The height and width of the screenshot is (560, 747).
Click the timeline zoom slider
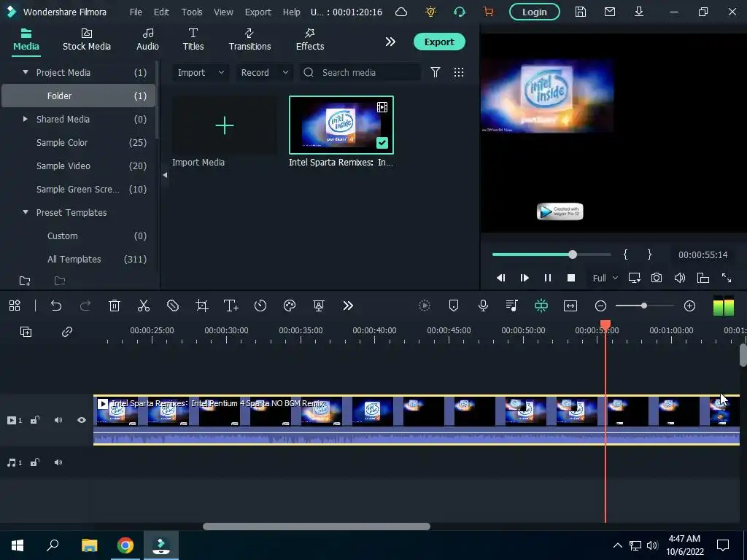645,306
